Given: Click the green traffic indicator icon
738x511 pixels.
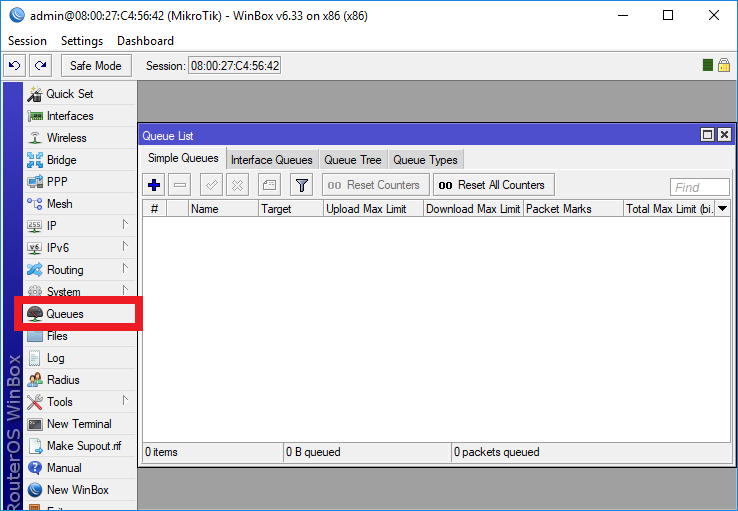Looking at the screenshot, I should tap(707, 65).
